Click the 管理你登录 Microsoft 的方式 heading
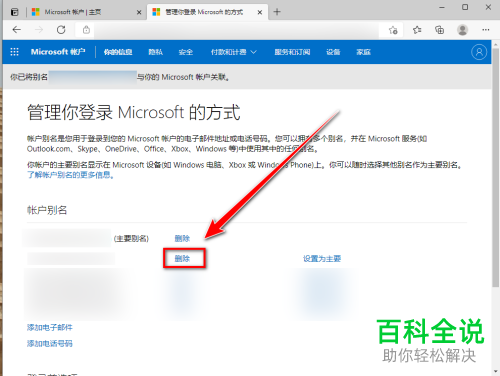Viewport: 500px width, 376px height. click(x=134, y=112)
